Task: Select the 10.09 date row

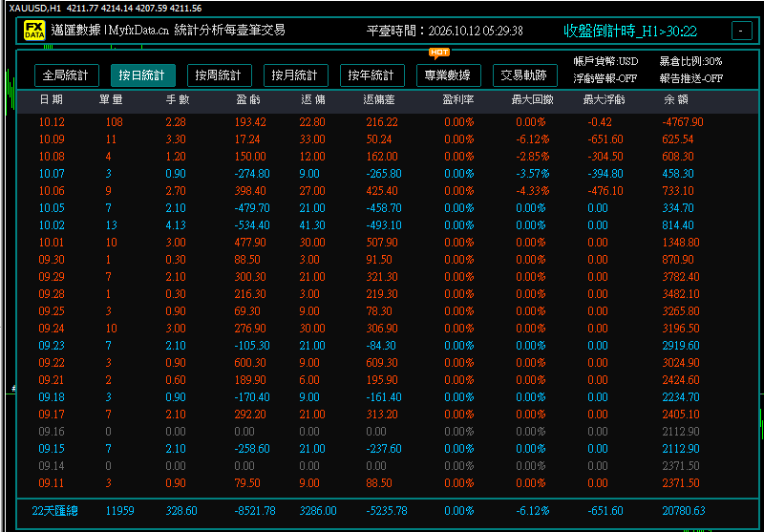Action: click(x=388, y=139)
